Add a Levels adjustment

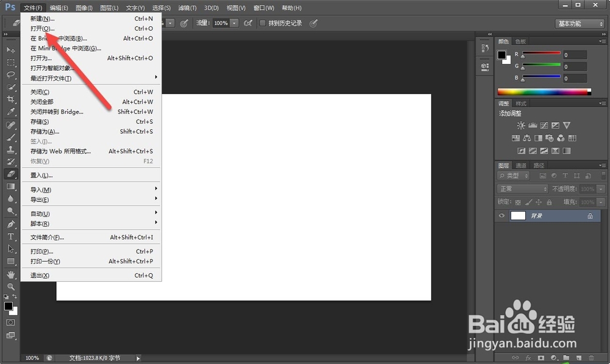click(533, 126)
